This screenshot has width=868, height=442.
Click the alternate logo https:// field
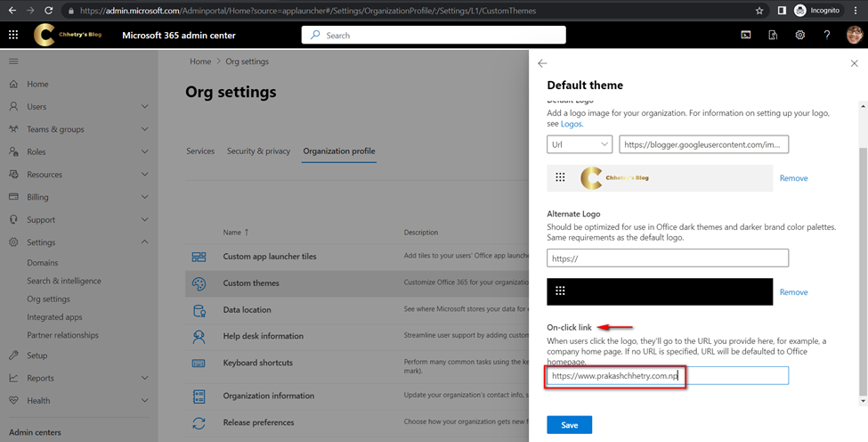tap(668, 258)
